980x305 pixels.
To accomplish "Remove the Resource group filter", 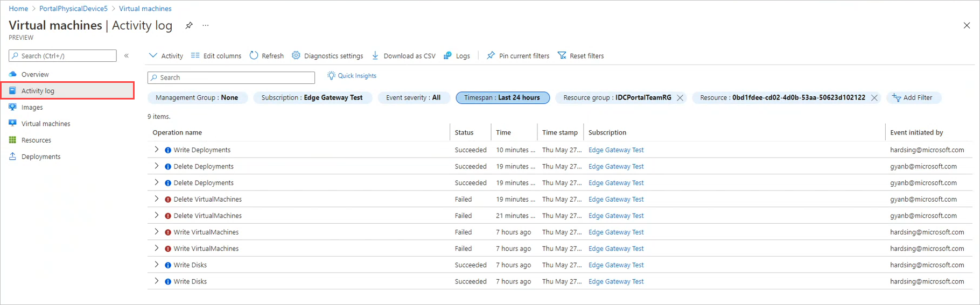I will pyautogui.click(x=680, y=98).
